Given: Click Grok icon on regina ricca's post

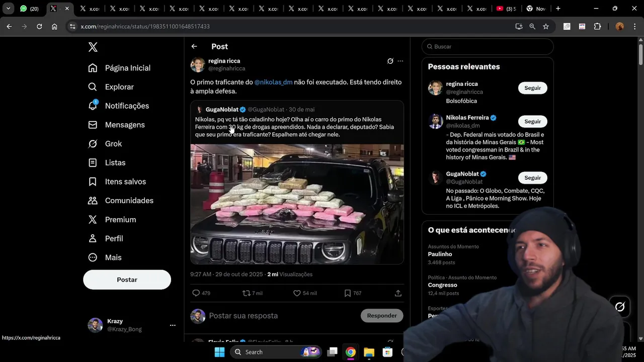Looking at the screenshot, I should pos(390,61).
